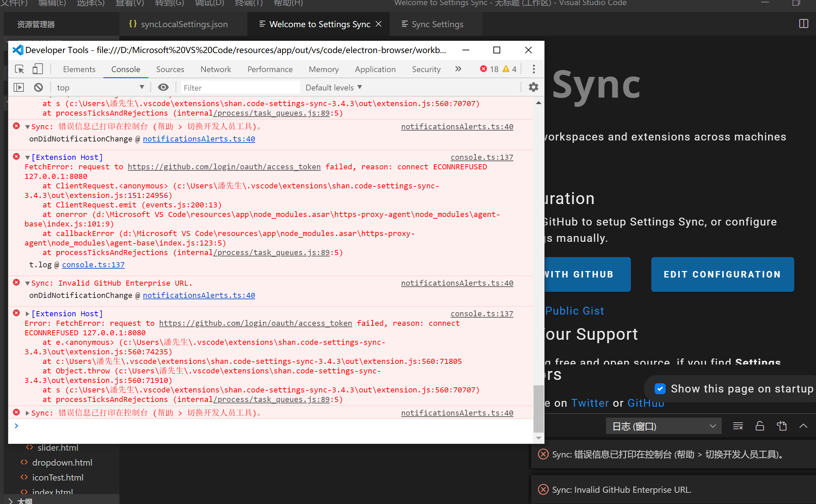The image size is (816, 504).
Task: Close the Welcome to Settings Sync tab
Action: tap(378, 24)
